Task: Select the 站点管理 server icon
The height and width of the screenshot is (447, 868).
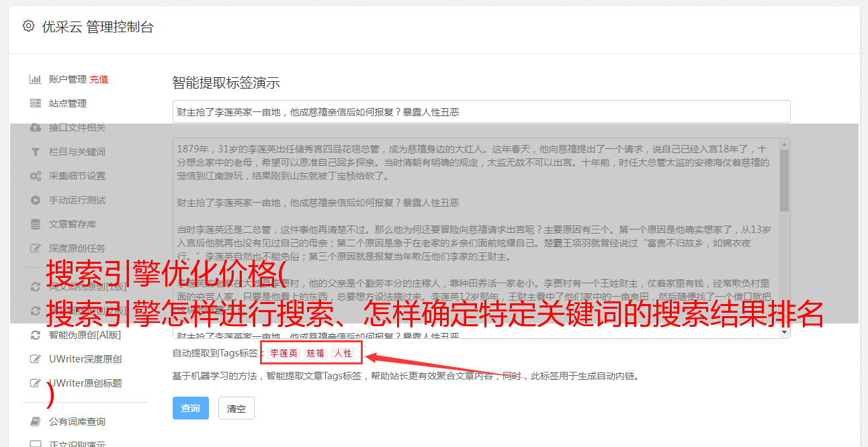Action: (x=36, y=103)
